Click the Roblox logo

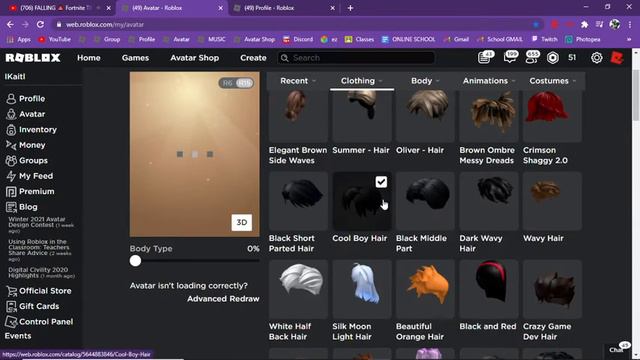(x=33, y=58)
